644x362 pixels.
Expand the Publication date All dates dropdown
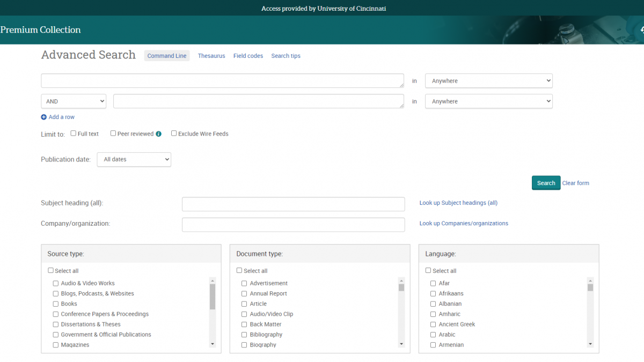pyautogui.click(x=134, y=159)
